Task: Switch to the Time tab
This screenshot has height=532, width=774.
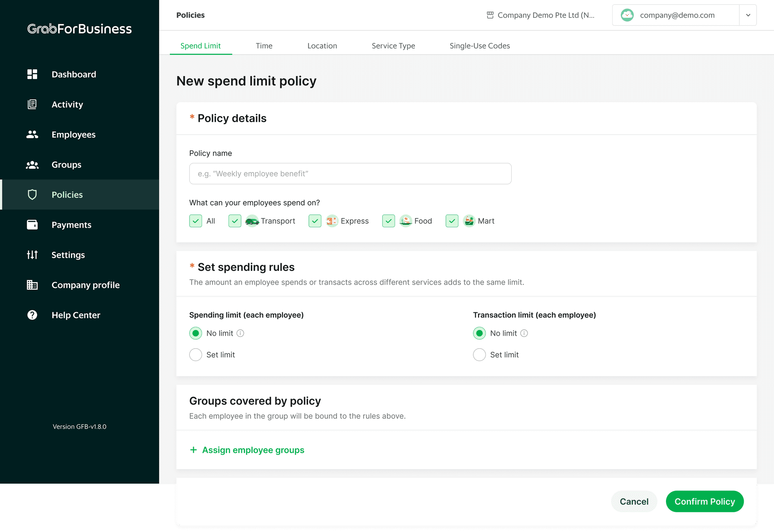Action: pos(264,46)
